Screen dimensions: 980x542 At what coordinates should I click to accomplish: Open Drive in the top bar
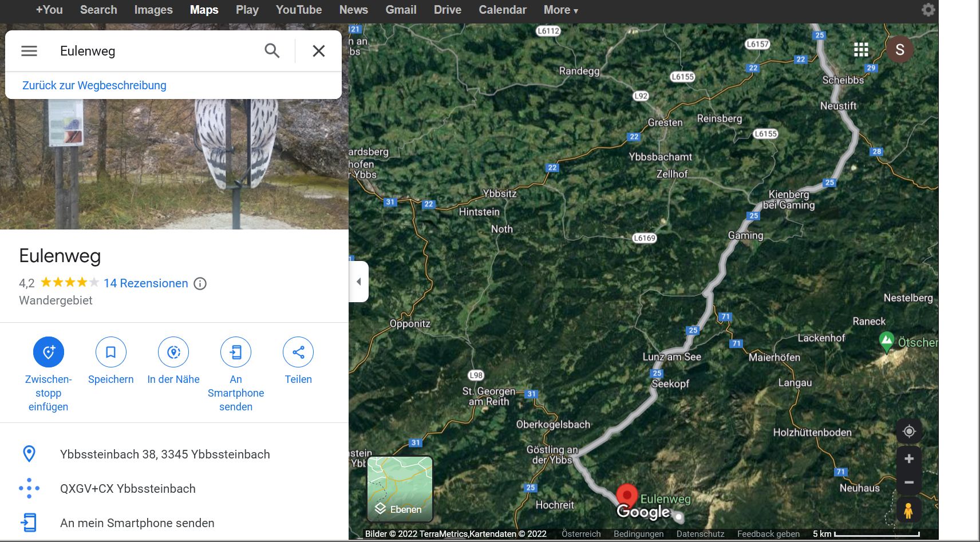click(448, 10)
